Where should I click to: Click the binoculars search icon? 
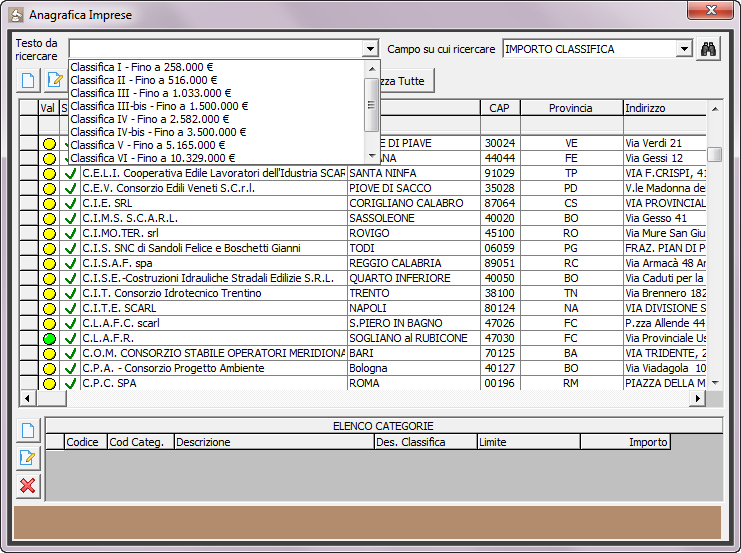708,49
